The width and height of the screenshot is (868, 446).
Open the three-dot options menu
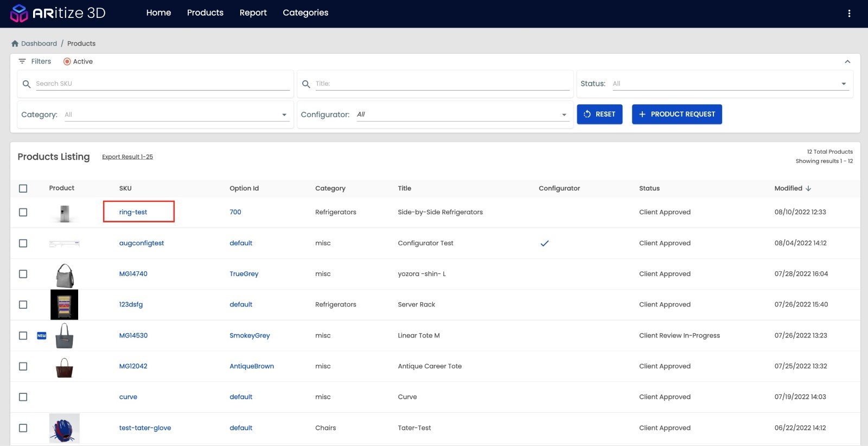point(849,13)
